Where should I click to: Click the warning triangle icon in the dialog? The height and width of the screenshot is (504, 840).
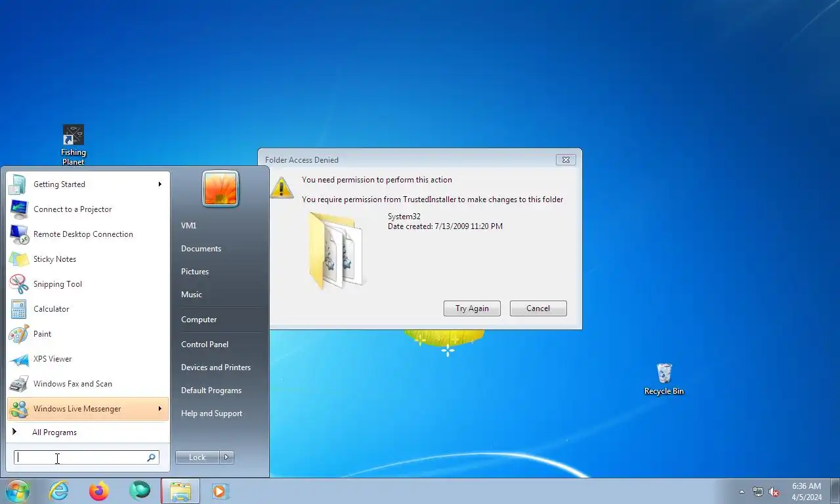pyautogui.click(x=282, y=187)
